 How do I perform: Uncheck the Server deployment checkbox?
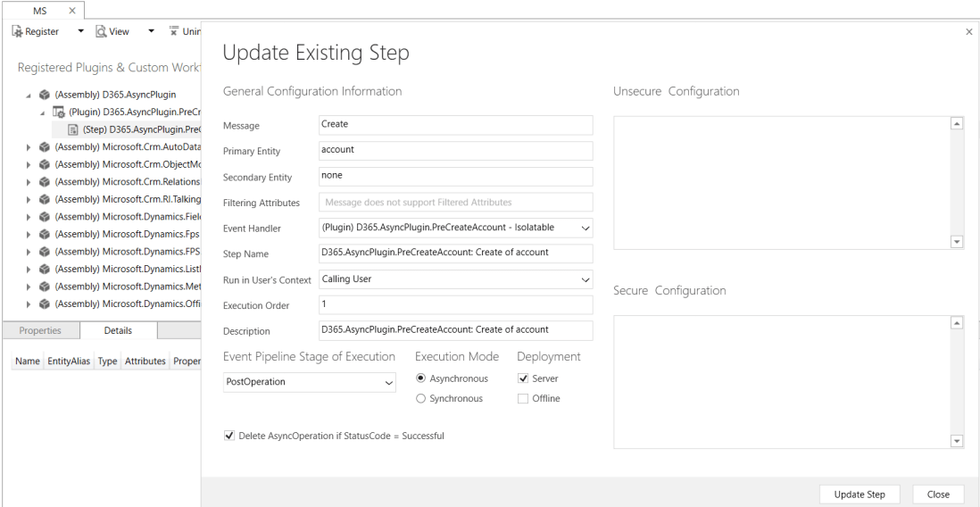click(x=523, y=378)
